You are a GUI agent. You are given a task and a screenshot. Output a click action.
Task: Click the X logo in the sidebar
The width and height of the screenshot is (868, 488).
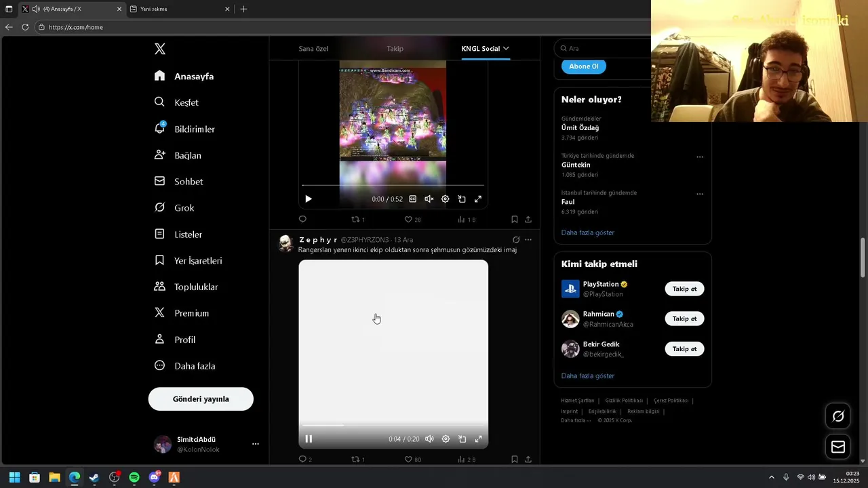[x=160, y=49]
